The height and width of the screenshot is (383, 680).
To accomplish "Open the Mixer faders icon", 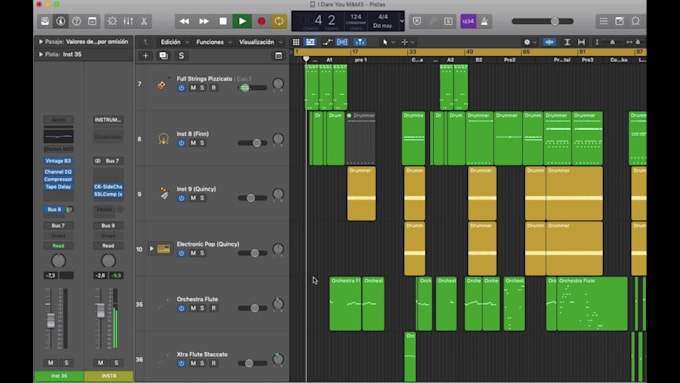I will pos(128,21).
